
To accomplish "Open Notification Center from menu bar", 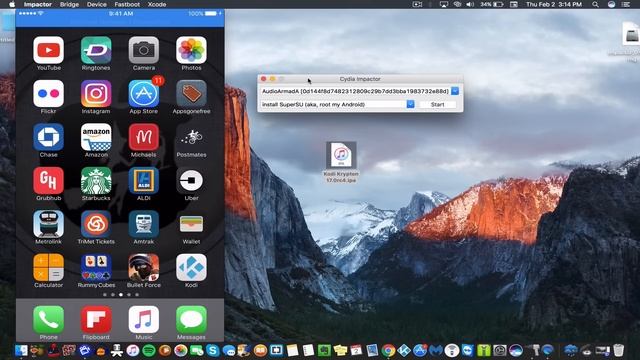I will 625,4.
